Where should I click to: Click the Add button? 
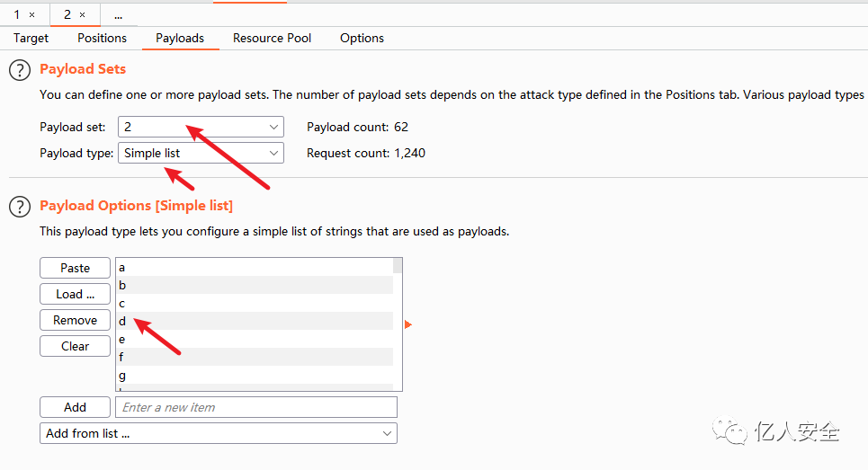click(x=76, y=407)
